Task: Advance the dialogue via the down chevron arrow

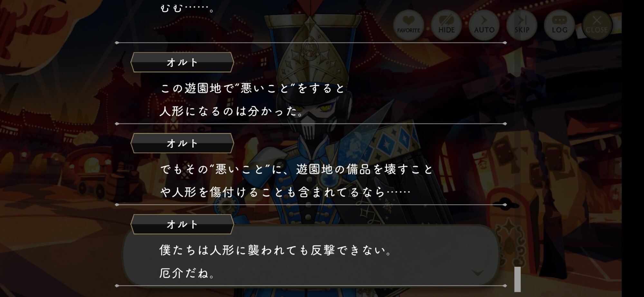Action: point(477,273)
